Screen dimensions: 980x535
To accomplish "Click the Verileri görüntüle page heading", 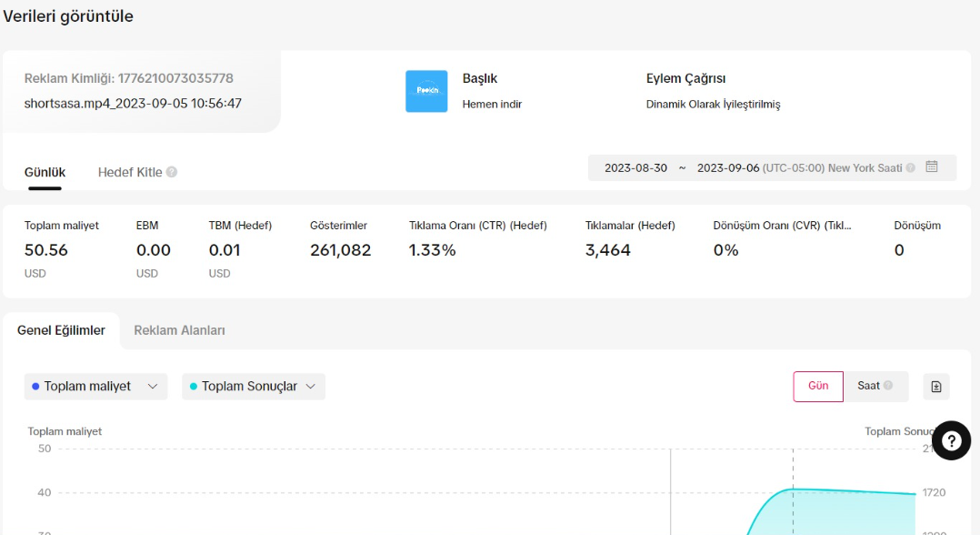I will coord(68,16).
